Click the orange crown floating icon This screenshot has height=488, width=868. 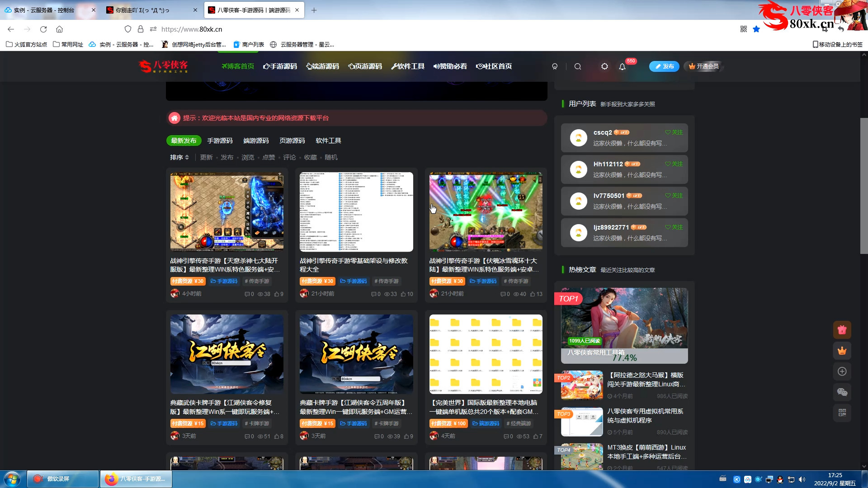[x=842, y=351]
